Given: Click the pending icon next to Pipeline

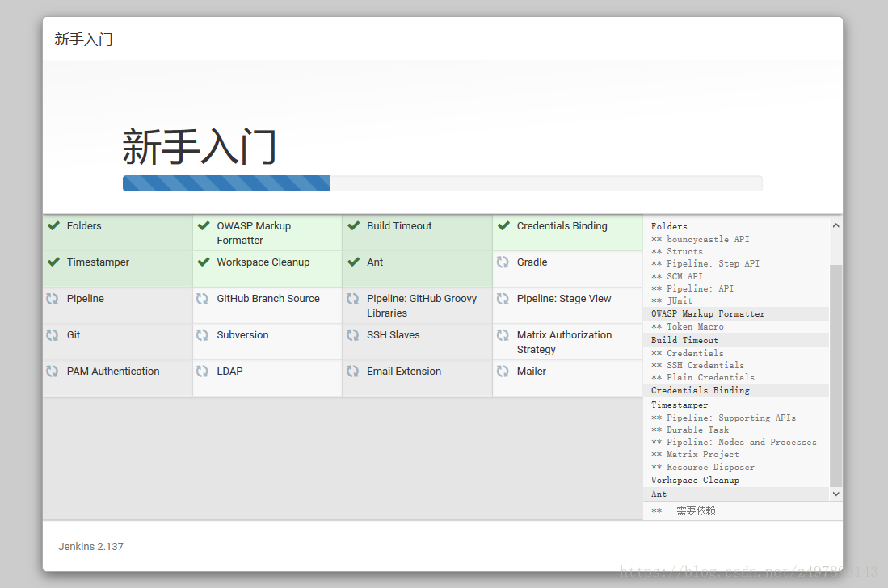Looking at the screenshot, I should tap(53, 299).
